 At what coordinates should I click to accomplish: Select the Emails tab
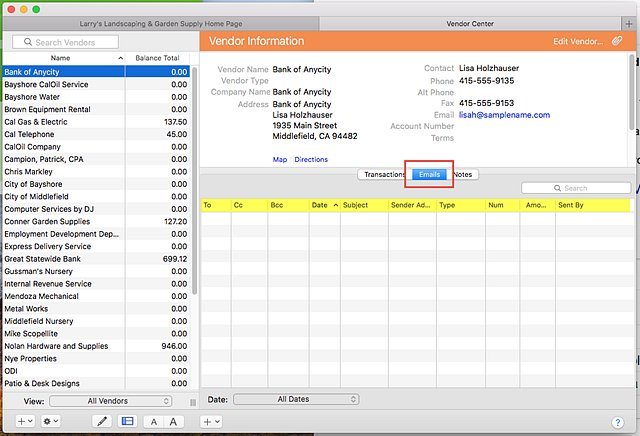pos(429,174)
